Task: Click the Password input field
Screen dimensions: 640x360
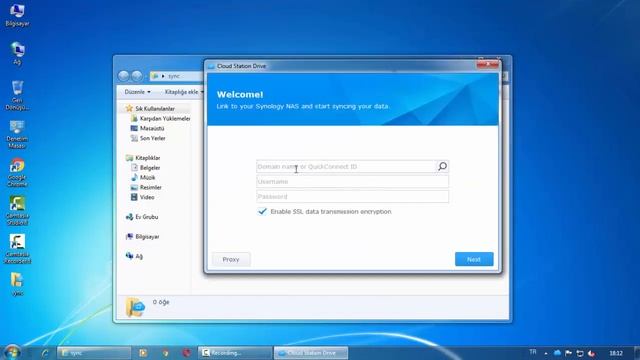Action: 352,197
